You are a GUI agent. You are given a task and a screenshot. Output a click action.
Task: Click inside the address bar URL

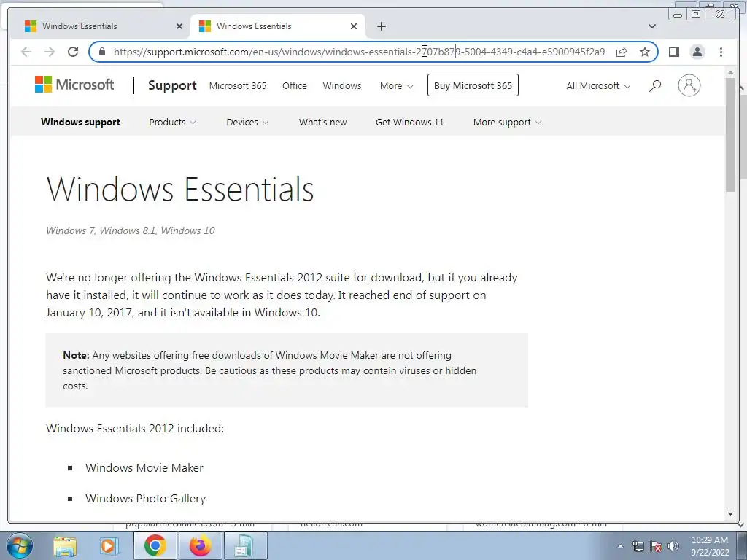point(359,52)
